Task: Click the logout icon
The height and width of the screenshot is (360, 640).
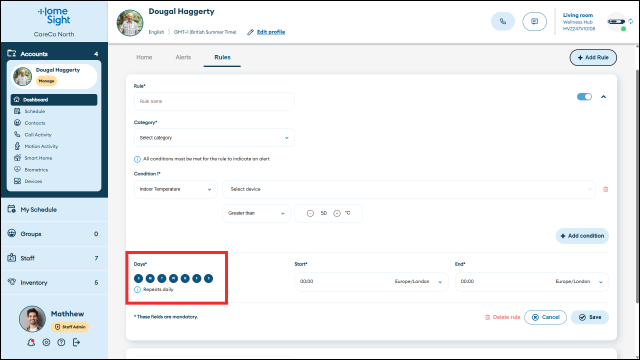Action: [76, 342]
